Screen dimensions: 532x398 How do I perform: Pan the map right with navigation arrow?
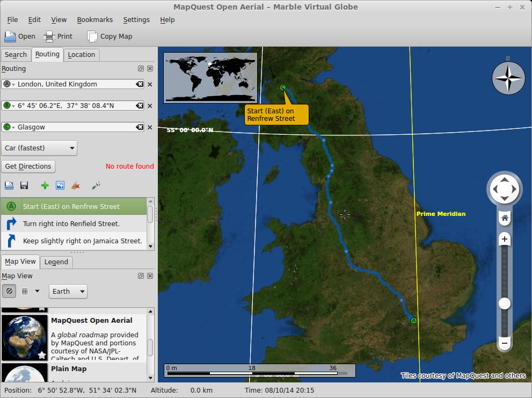click(514, 189)
